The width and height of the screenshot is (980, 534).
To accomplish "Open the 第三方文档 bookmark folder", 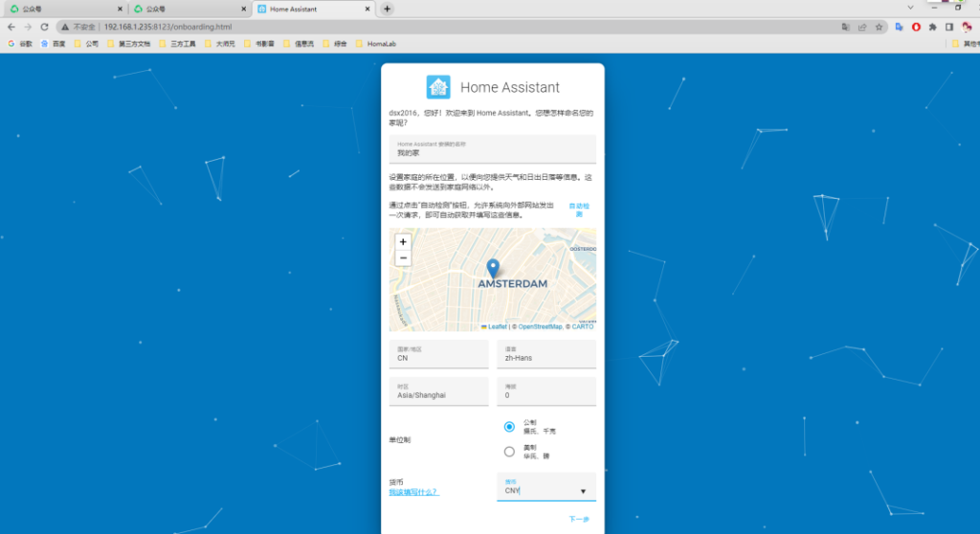I will (x=129, y=44).
